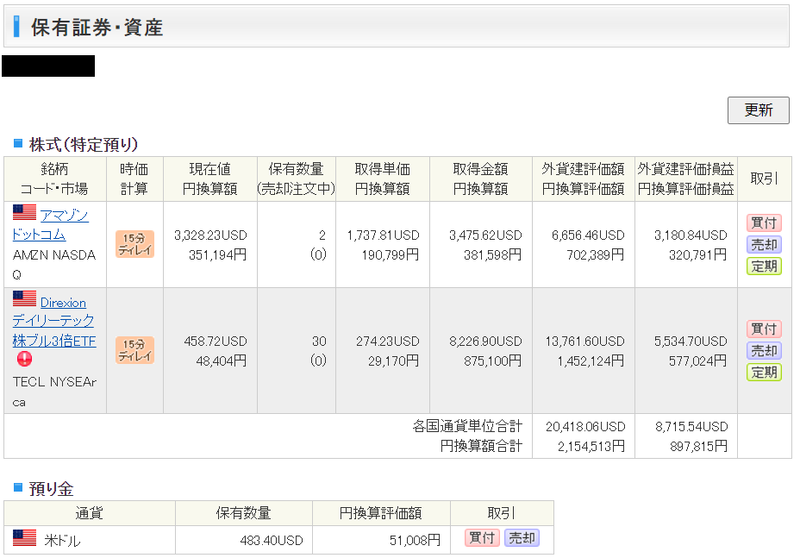The height and width of the screenshot is (558, 800).
Task: Click the stock table's 取引 column header
Action: (764, 179)
